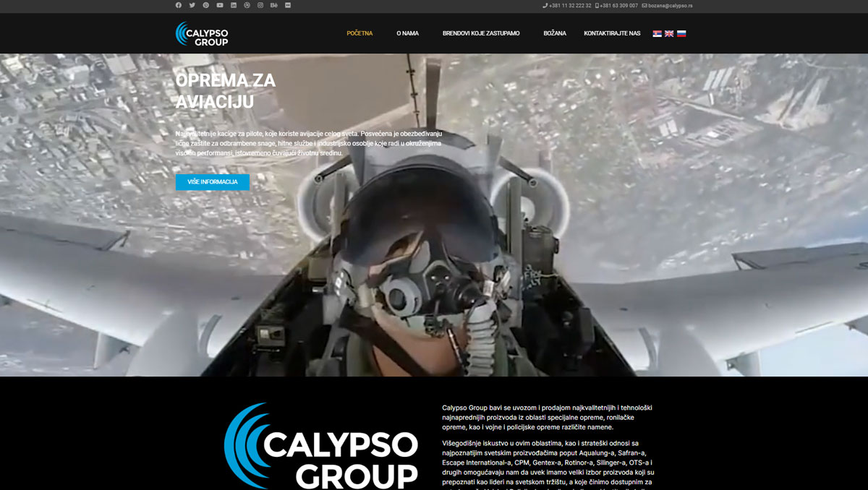Open the Božana navigation menu item

point(555,33)
